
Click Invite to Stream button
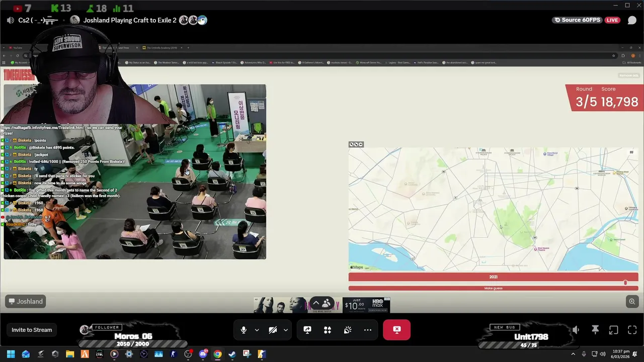(32, 330)
